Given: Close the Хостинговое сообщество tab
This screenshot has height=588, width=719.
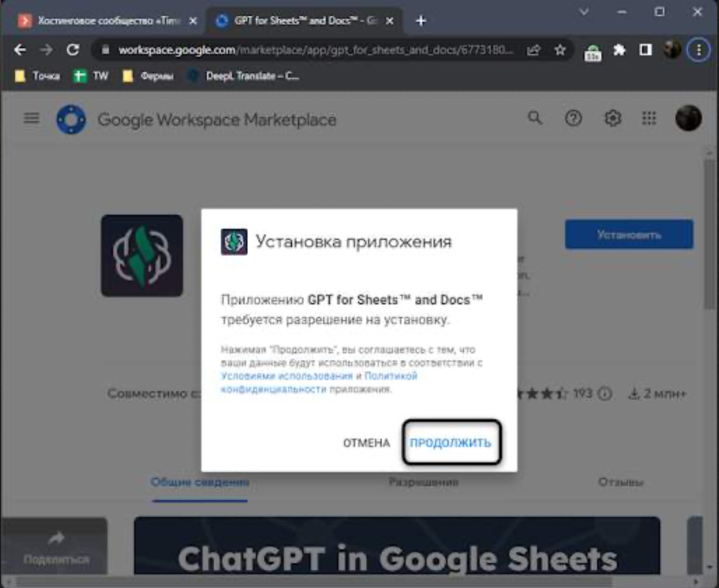Looking at the screenshot, I should pyautogui.click(x=193, y=21).
